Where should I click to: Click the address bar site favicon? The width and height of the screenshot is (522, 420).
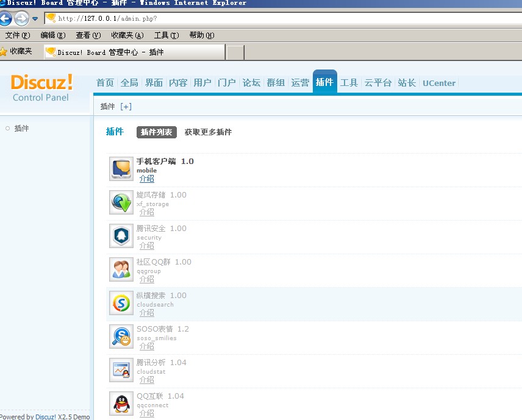51,18
